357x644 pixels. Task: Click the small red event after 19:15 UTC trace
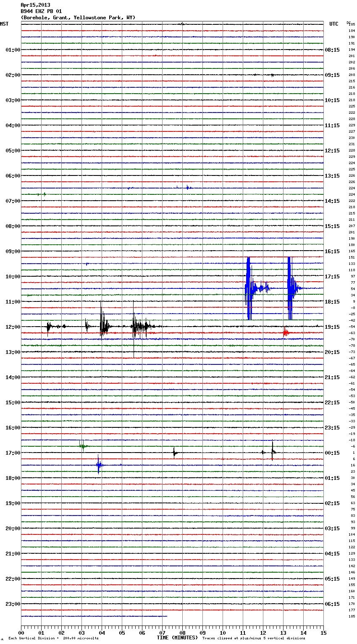pos(286,333)
